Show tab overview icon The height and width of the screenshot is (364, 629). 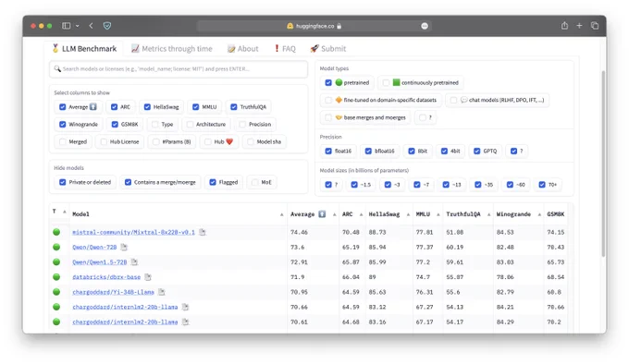tap(595, 26)
